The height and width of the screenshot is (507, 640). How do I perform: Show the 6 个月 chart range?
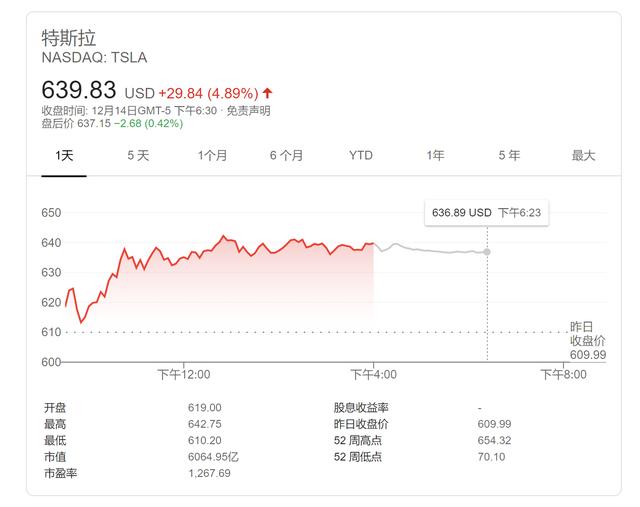tap(286, 156)
